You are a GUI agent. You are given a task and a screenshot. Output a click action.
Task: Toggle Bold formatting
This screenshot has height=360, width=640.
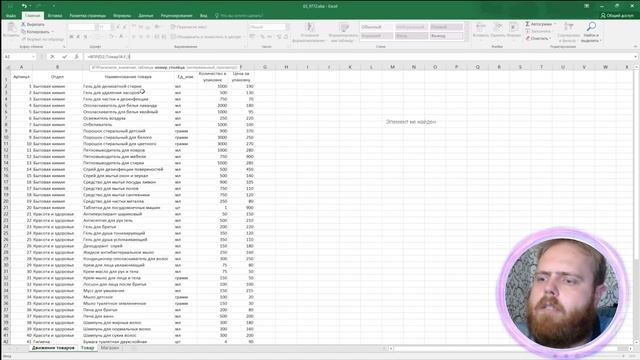(71, 36)
